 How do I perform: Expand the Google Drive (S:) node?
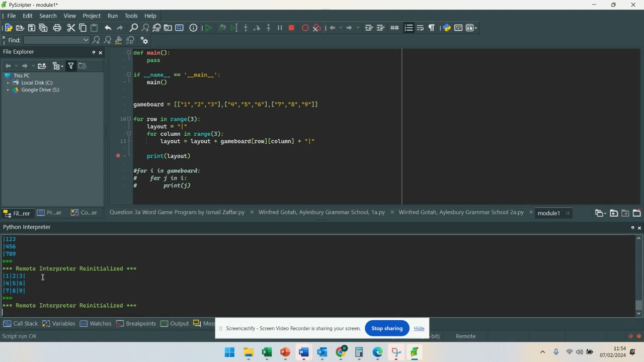click(8, 90)
